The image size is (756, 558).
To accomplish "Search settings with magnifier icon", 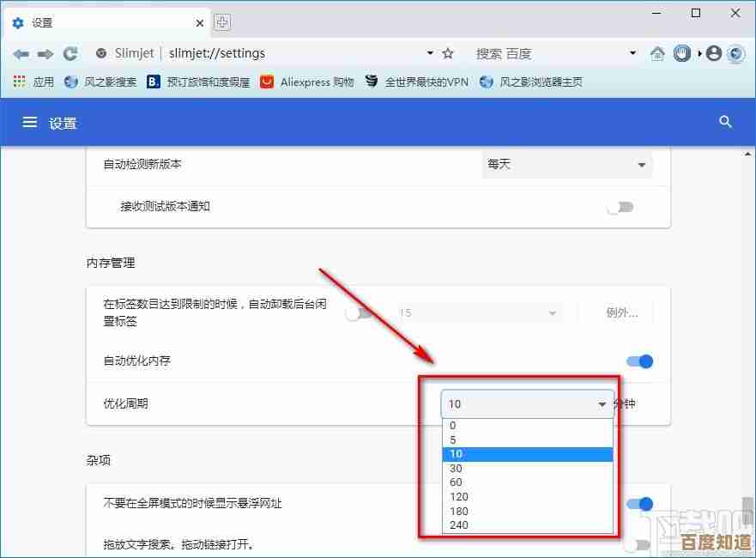I will pos(725,122).
